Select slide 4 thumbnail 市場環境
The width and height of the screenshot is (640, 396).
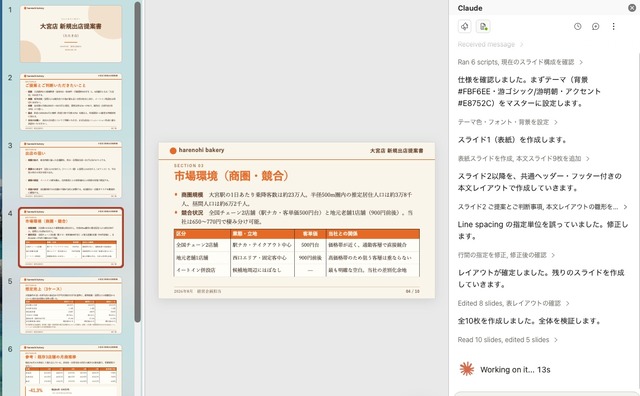[71, 237]
